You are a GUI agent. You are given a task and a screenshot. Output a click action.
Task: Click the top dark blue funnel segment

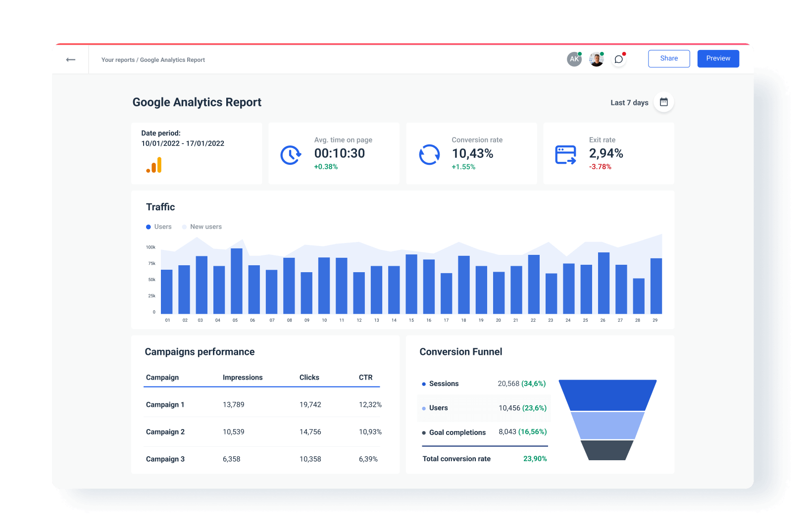point(607,395)
